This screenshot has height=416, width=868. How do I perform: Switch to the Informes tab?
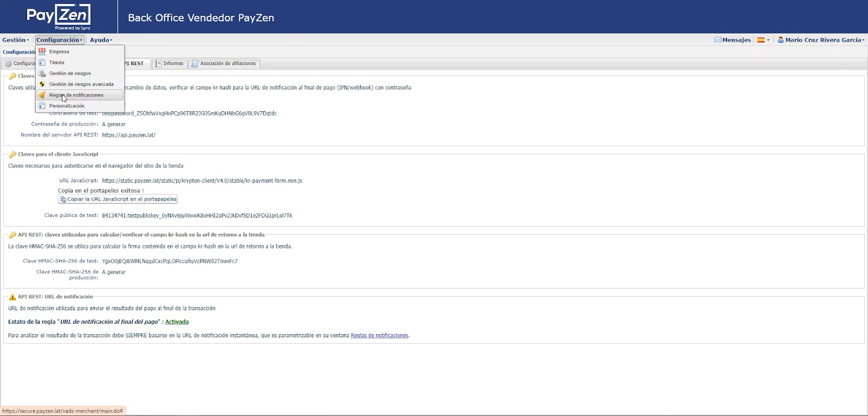(x=170, y=63)
